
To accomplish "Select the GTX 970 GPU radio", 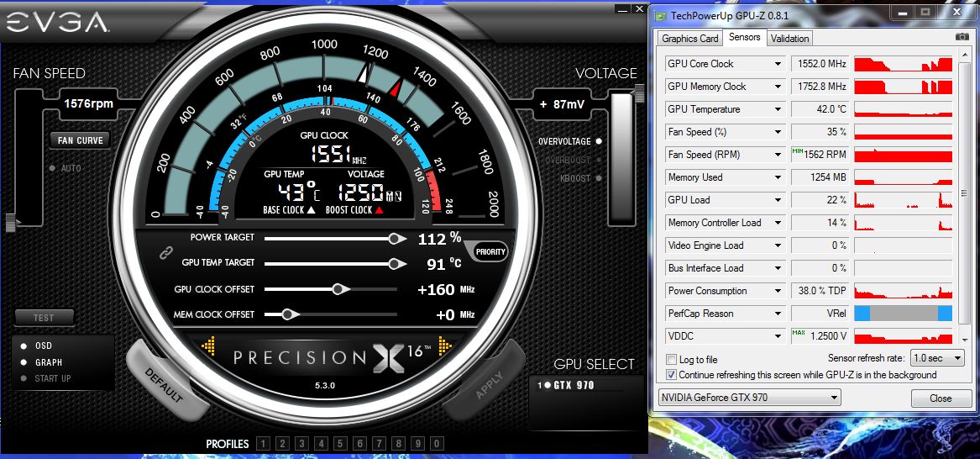I will (548, 385).
